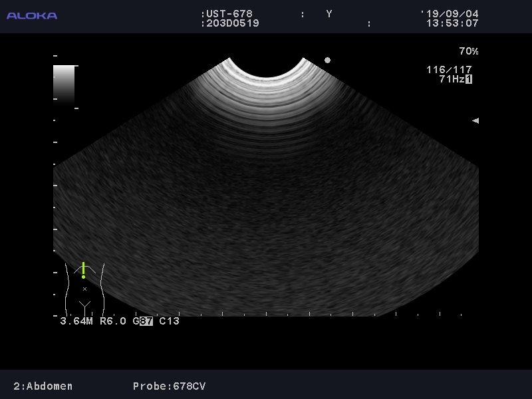The width and height of the screenshot is (532, 399).
Task: Click the R6.0 depth range value
Action: pyautogui.click(x=113, y=321)
